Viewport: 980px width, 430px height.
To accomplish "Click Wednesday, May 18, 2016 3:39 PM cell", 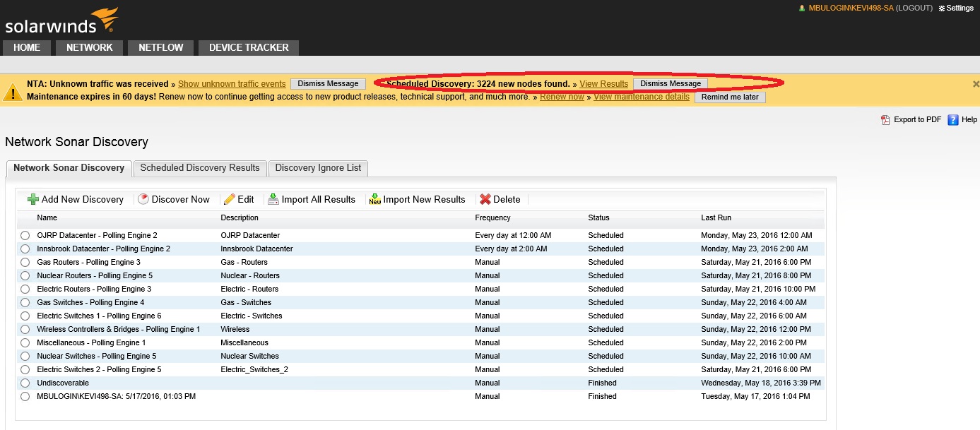I will coord(761,383).
